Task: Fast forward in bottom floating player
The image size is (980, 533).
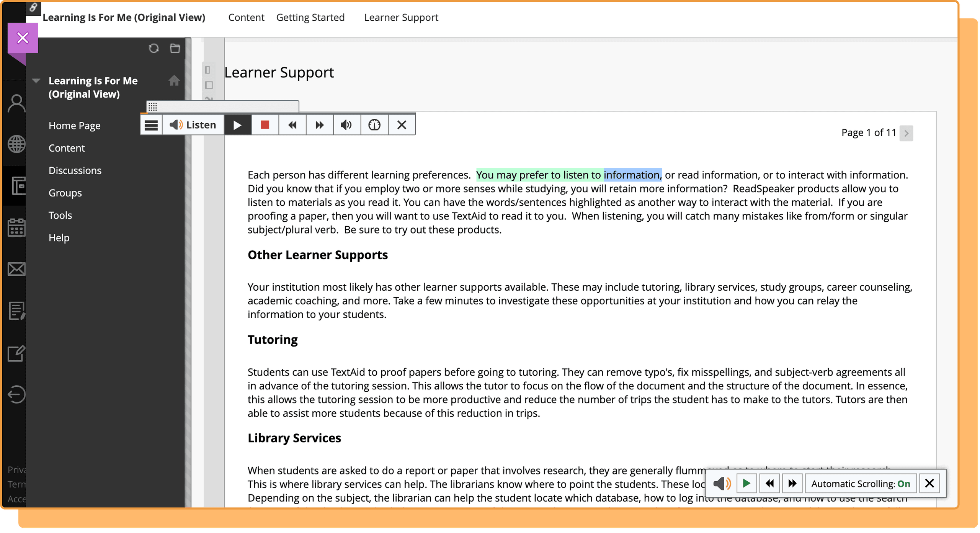Action: (x=792, y=484)
